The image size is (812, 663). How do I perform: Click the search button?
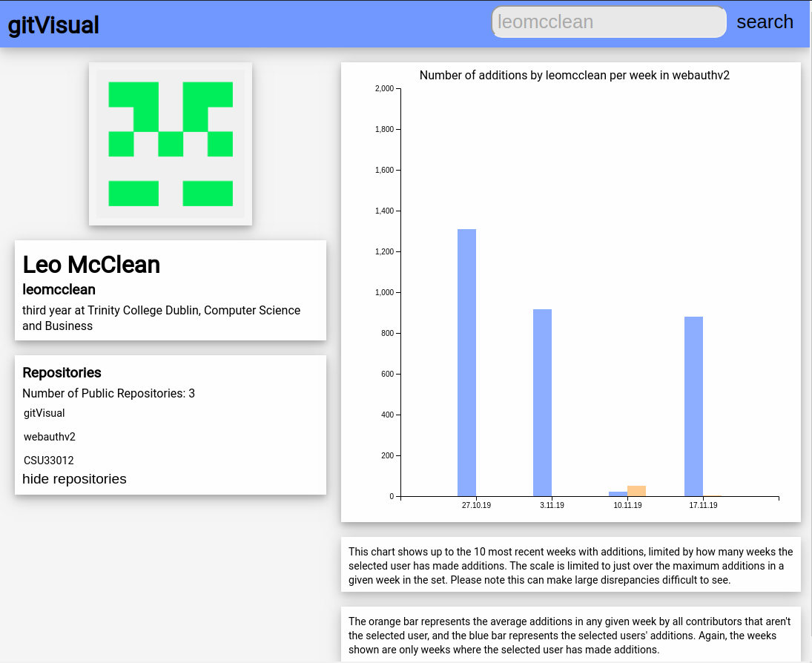click(x=765, y=22)
